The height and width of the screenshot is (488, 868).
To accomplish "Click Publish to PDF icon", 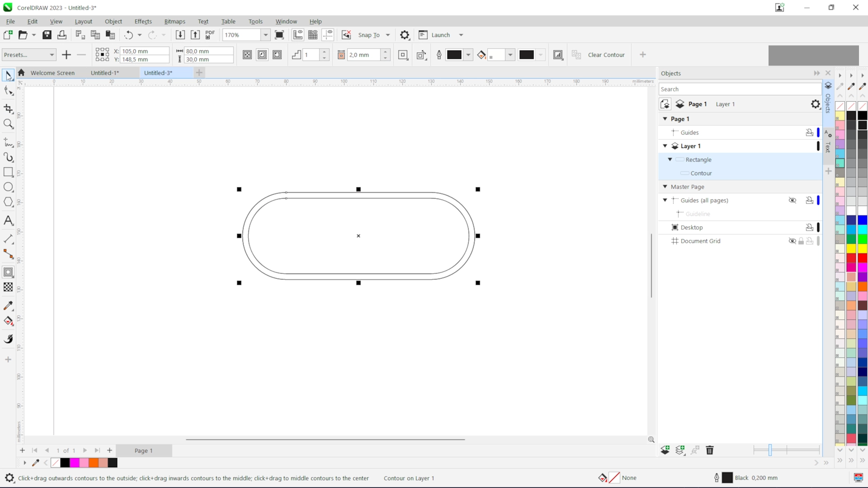I will click(210, 35).
